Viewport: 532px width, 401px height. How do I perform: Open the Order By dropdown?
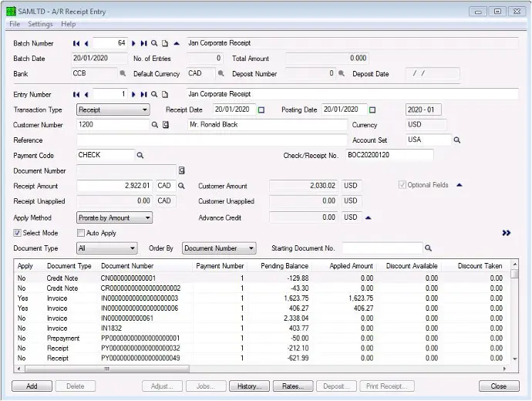219,248
